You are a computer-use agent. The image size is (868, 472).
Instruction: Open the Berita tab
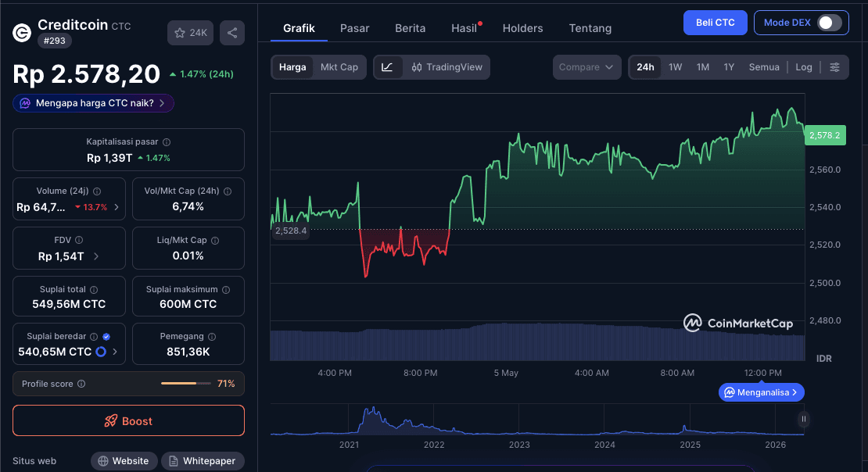[x=411, y=28]
